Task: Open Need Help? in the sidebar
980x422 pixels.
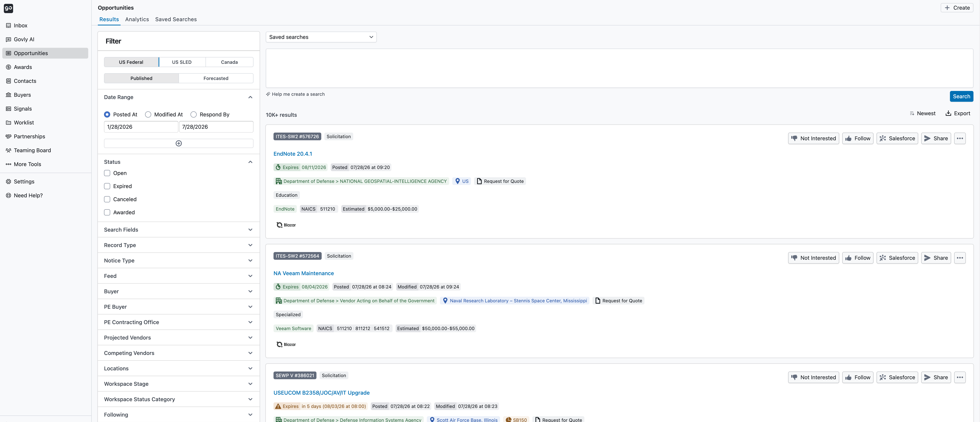Action: (x=45, y=196)
